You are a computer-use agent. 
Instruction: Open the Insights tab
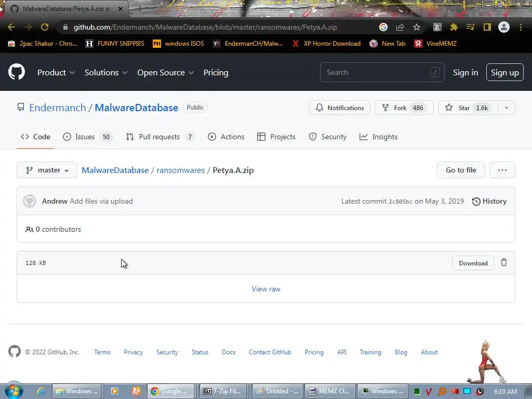coord(378,137)
